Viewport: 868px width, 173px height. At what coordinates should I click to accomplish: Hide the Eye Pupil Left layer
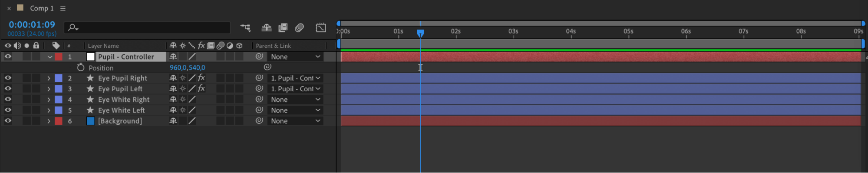click(8, 89)
